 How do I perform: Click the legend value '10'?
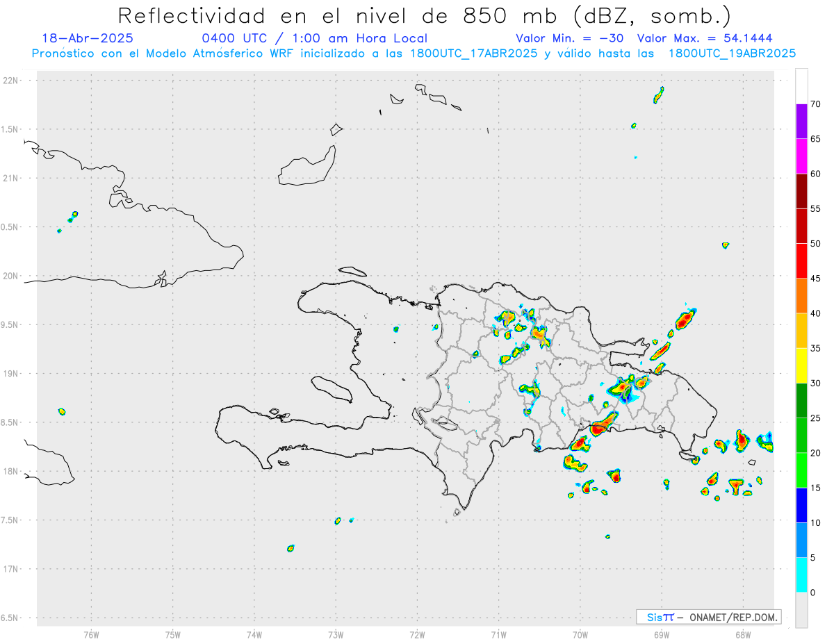pos(815,523)
